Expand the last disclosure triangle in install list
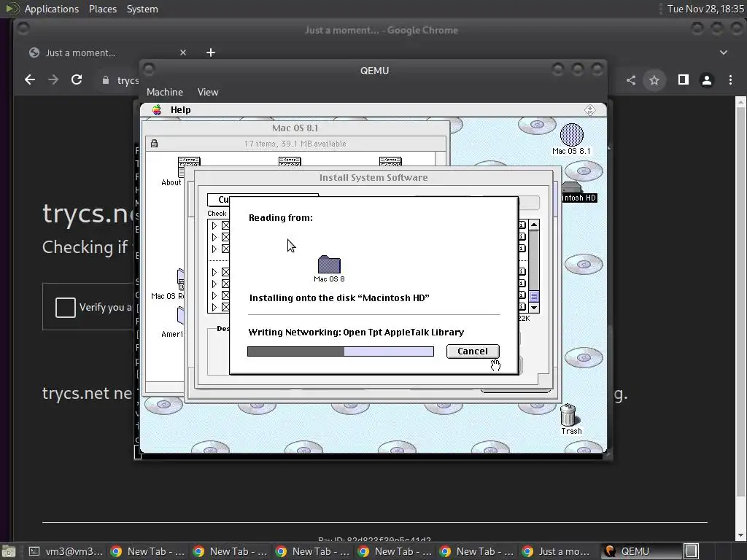 [x=214, y=307]
